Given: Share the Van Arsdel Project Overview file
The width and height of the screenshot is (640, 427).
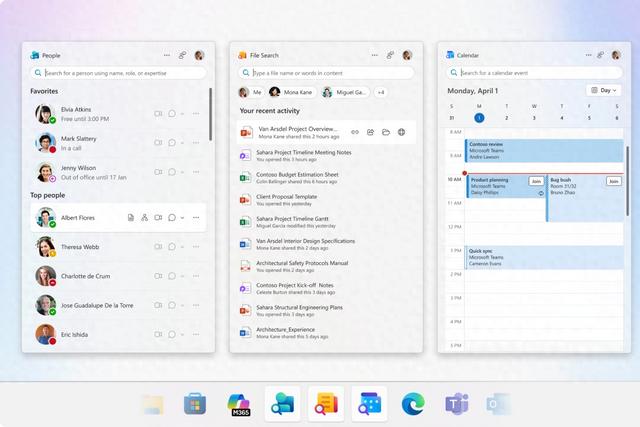Looking at the screenshot, I should click(370, 132).
